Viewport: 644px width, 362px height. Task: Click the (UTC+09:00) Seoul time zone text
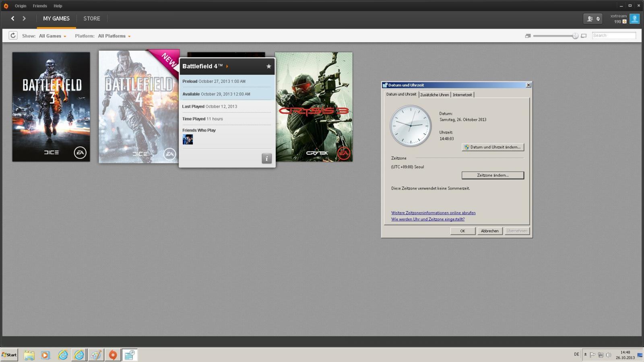coord(407,167)
